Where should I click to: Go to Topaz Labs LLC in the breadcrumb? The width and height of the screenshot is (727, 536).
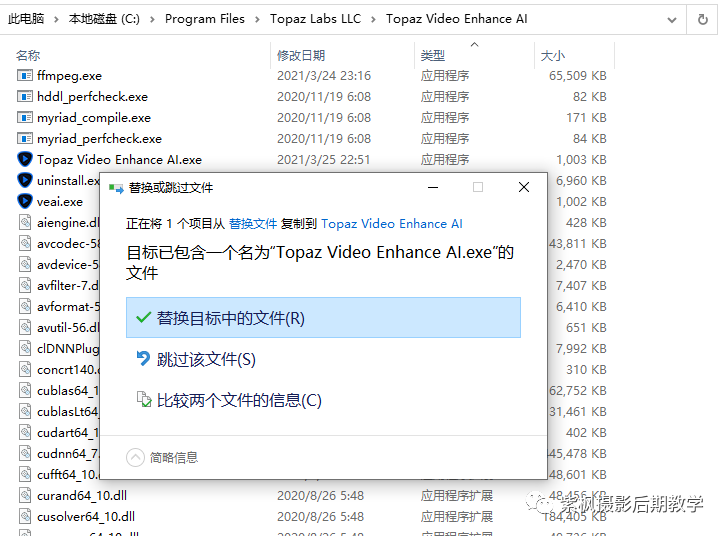tap(315, 19)
